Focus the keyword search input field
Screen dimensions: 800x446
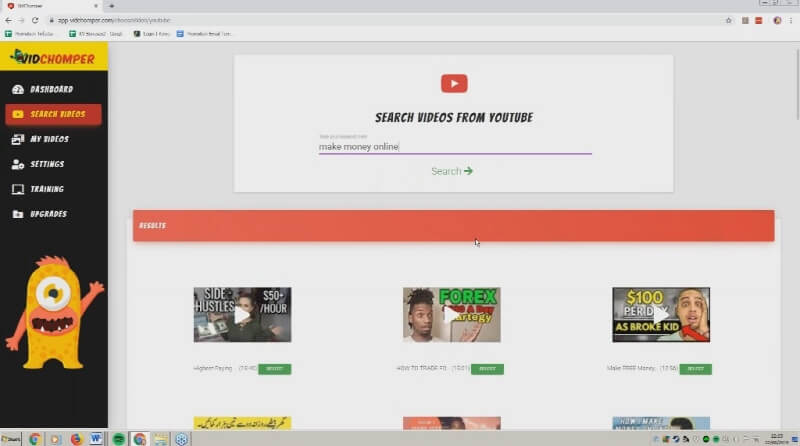point(455,146)
